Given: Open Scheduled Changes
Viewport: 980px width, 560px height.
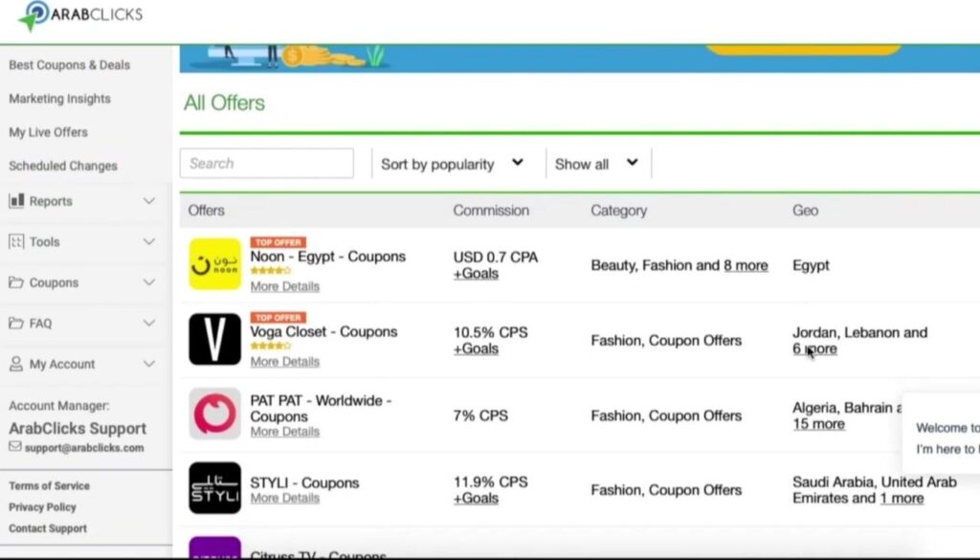Looking at the screenshot, I should [63, 167].
